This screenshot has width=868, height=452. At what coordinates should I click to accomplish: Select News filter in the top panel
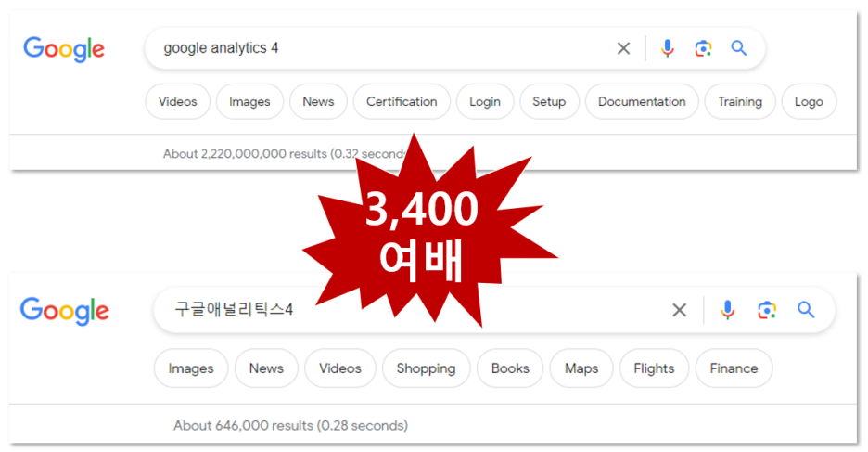(x=318, y=101)
